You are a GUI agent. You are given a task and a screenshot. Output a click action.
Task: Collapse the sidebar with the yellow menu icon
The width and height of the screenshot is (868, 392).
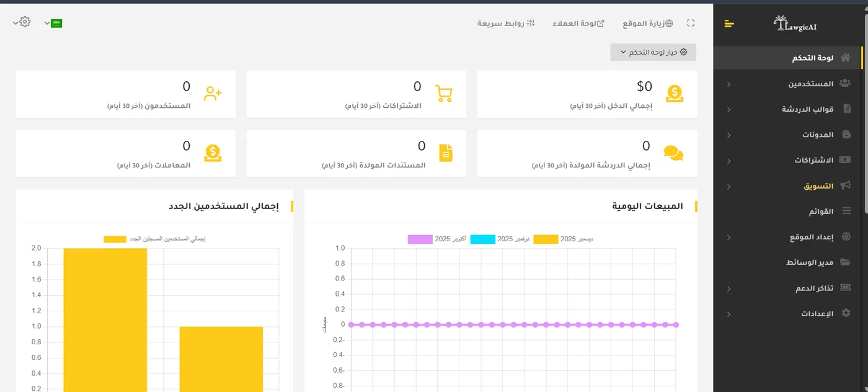point(729,24)
